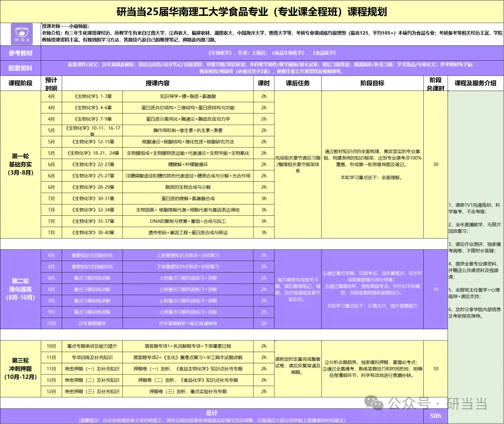Click the 遗传密码+基因工程 content cell
Image resolution: width=504 pixels, height=424 pixels.
(188, 233)
